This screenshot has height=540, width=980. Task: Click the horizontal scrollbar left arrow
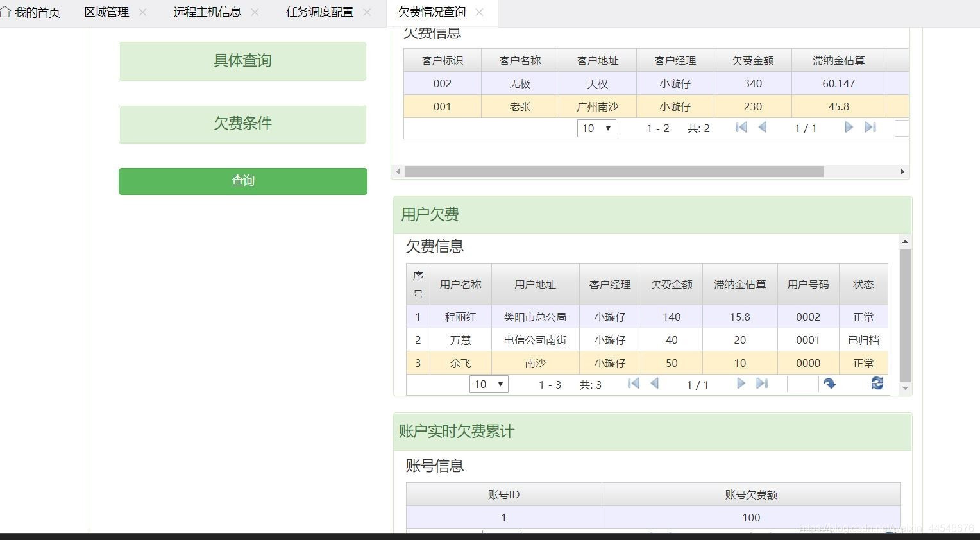pyautogui.click(x=398, y=171)
